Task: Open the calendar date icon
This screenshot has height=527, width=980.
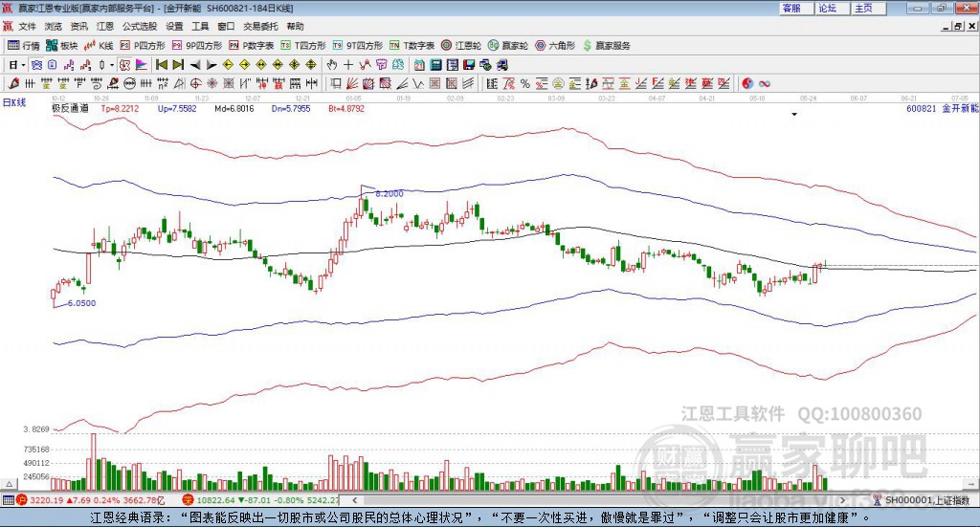Action: (x=419, y=65)
